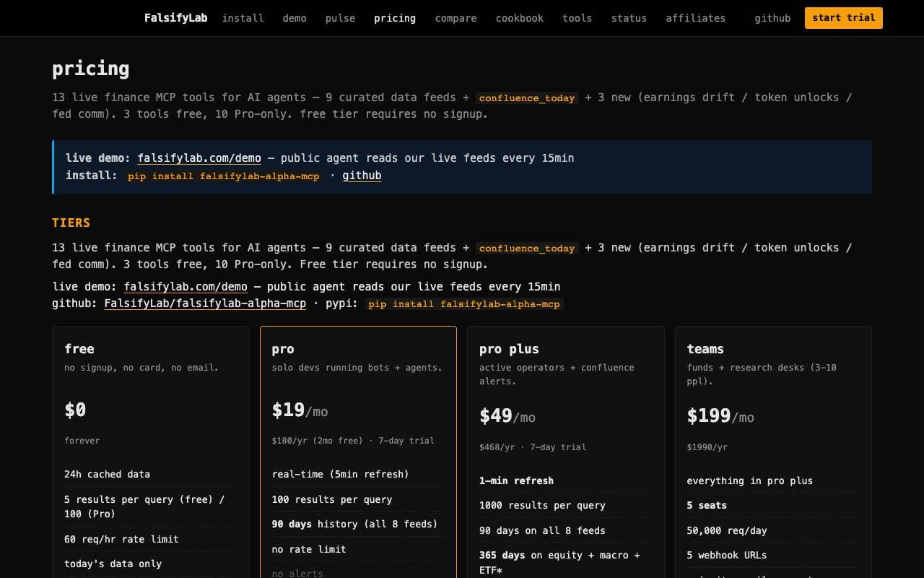Viewport: 924px width, 578px height.
Task: Select pulse in the top navigation
Action: coord(340,18)
